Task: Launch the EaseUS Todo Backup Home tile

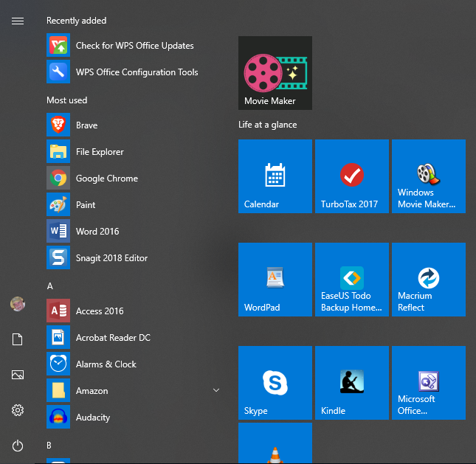Action: (x=352, y=280)
